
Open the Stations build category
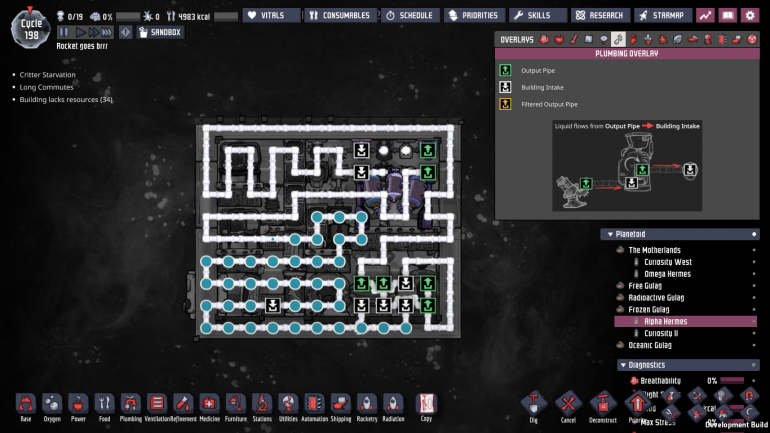pos(262,407)
